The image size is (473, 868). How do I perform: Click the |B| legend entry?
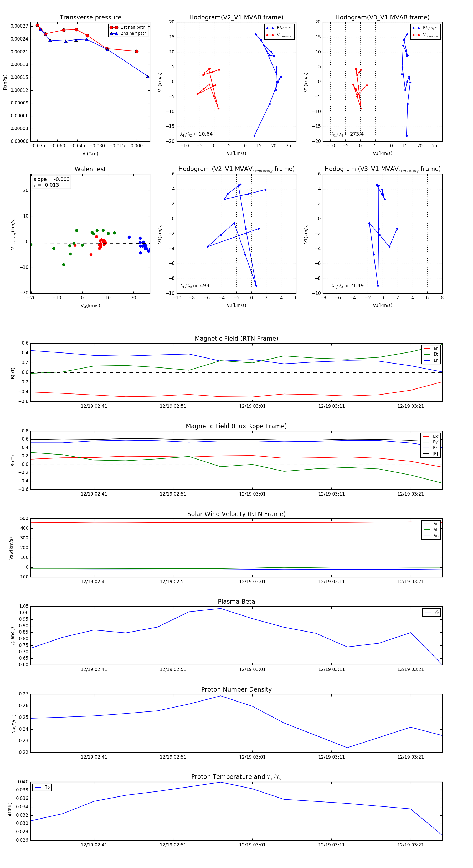[431, 454]
